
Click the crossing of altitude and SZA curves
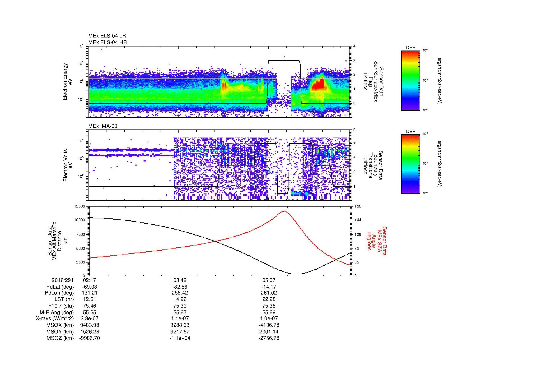click(215, 241)
